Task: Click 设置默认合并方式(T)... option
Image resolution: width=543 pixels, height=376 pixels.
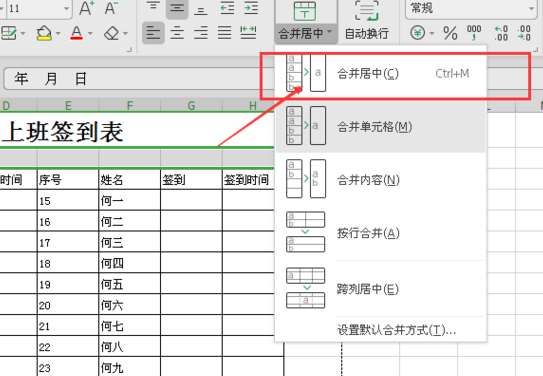Action: coord(397,330)
